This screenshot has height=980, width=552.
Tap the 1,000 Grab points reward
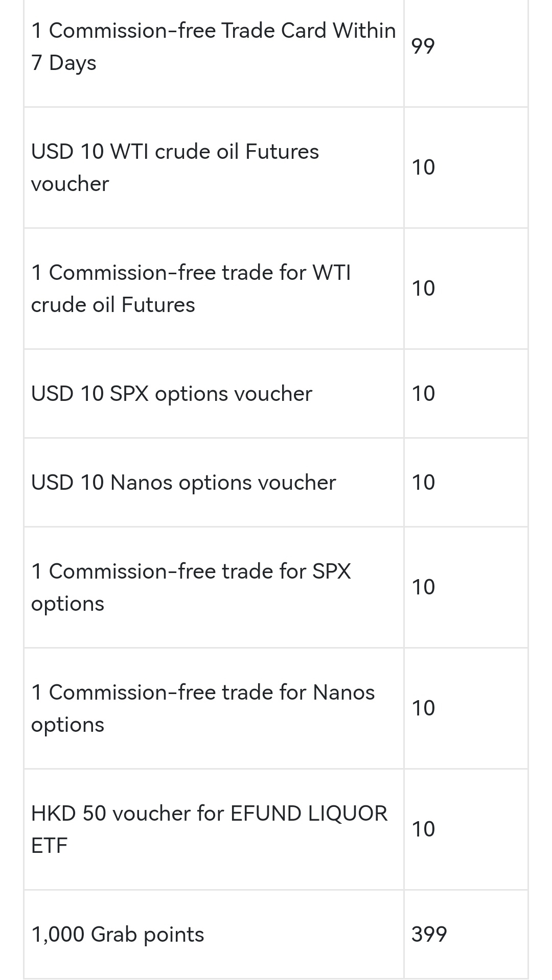[118, 935]
